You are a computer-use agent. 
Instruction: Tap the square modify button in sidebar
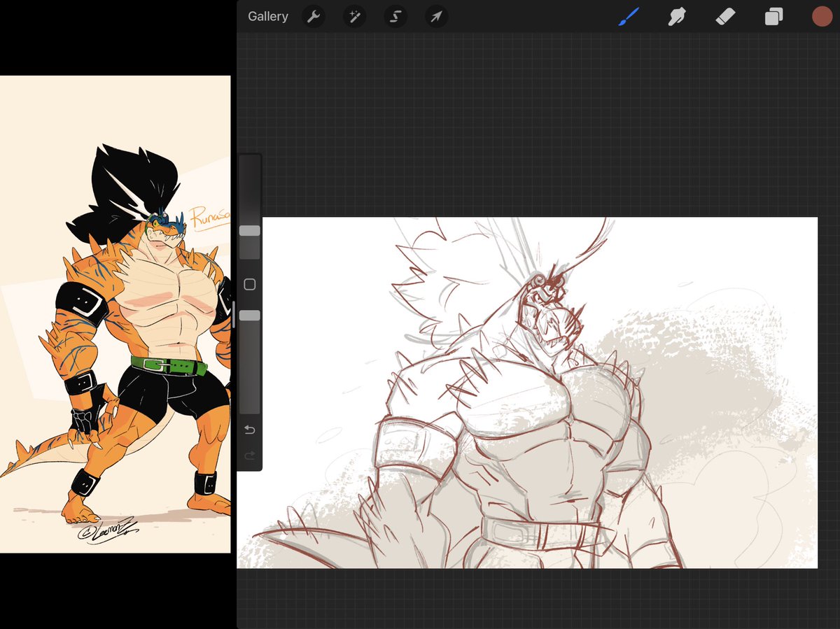point(250,285)
